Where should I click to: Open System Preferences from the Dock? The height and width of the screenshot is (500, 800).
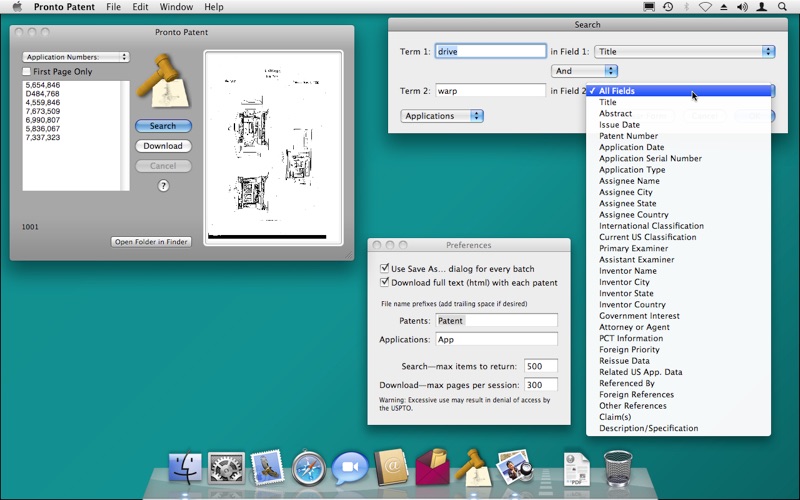point(226,467)
